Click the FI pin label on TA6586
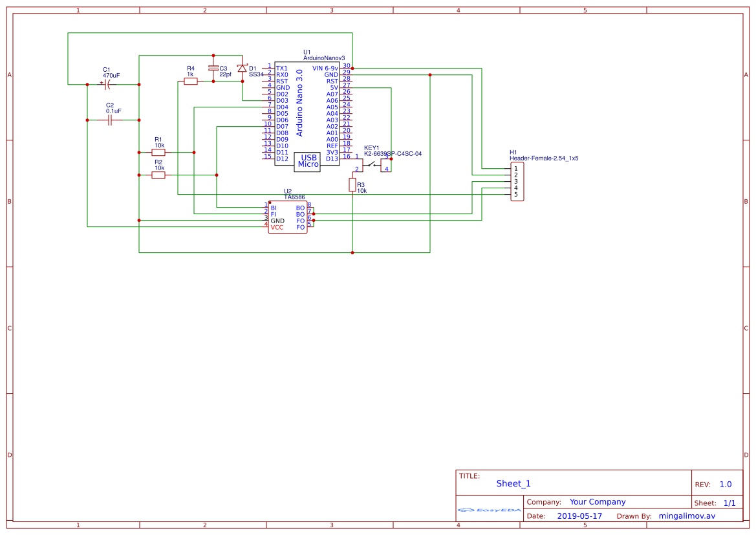 point(274,214)
